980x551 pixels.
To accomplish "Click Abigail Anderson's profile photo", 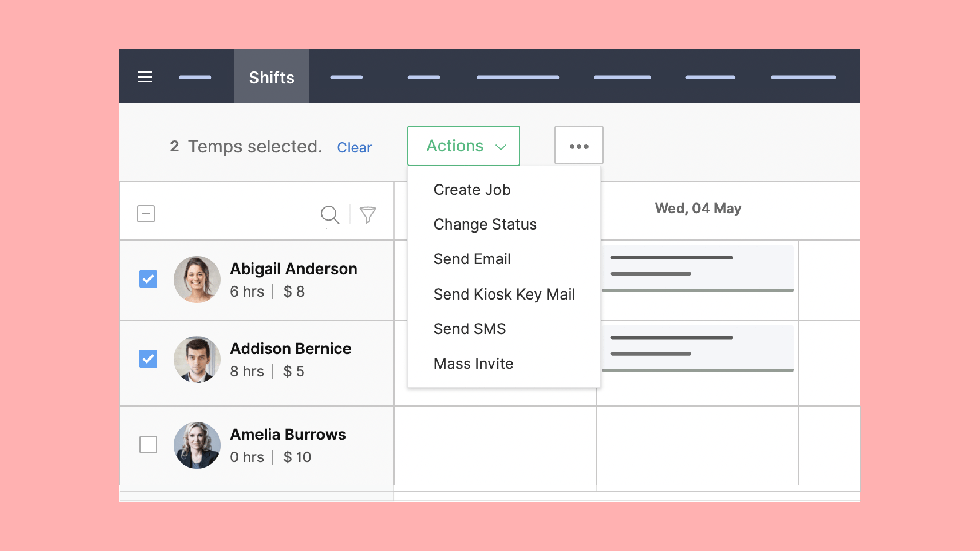I will [197, 279].
